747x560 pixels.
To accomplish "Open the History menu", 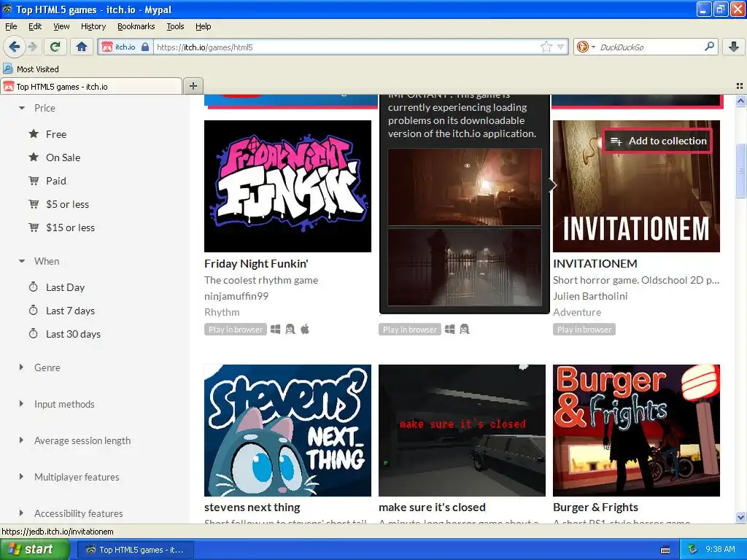I will pos(93,26).
